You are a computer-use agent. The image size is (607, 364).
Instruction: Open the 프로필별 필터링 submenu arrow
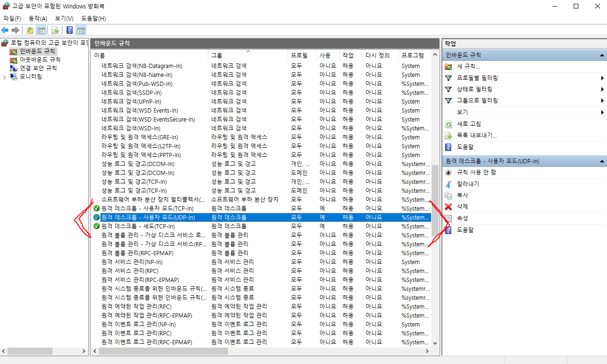coord(602,78)
